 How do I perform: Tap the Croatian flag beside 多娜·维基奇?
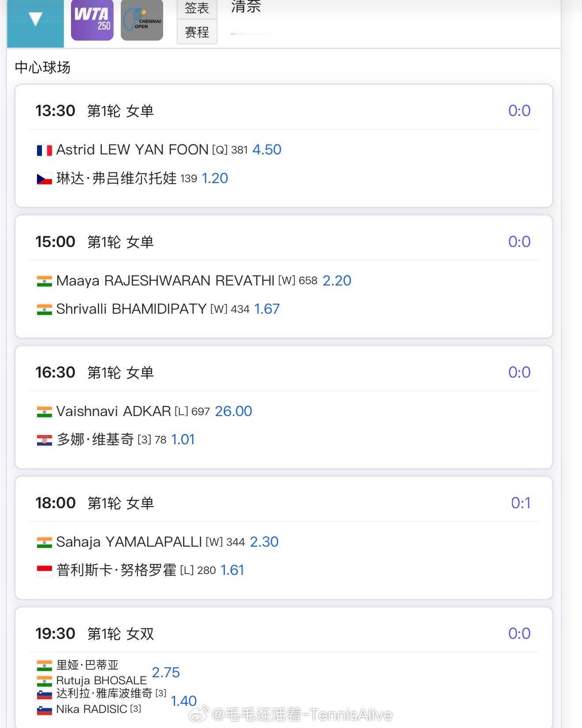coord(44,440)
